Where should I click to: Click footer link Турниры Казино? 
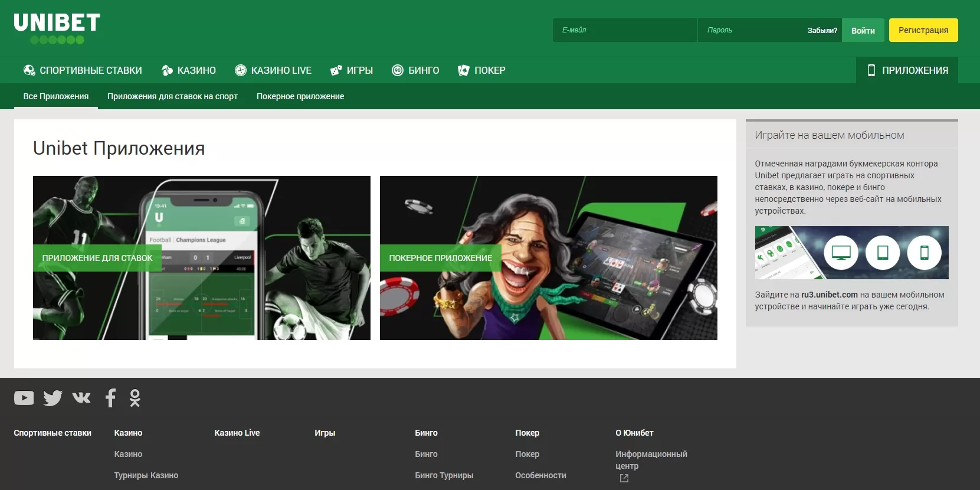tap(146, 475)
